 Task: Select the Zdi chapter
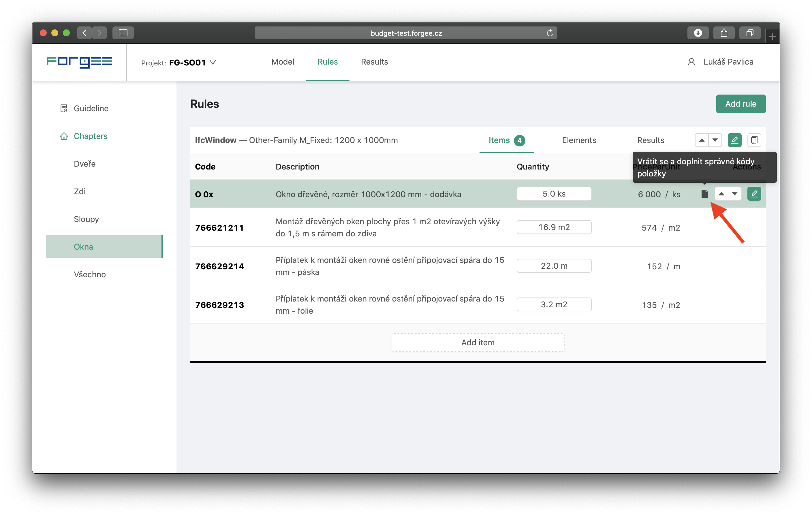pos(80,191)
